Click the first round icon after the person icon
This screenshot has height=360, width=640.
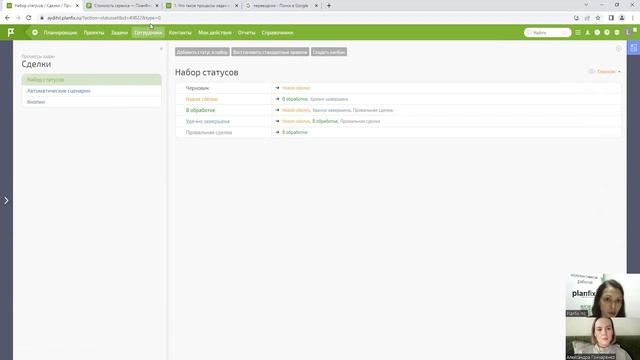(597, 33)
